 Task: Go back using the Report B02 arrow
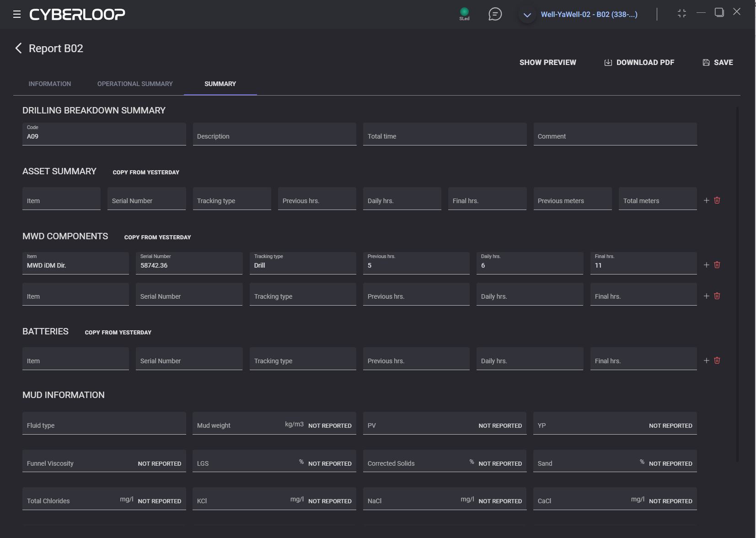(x=18, y=48)
